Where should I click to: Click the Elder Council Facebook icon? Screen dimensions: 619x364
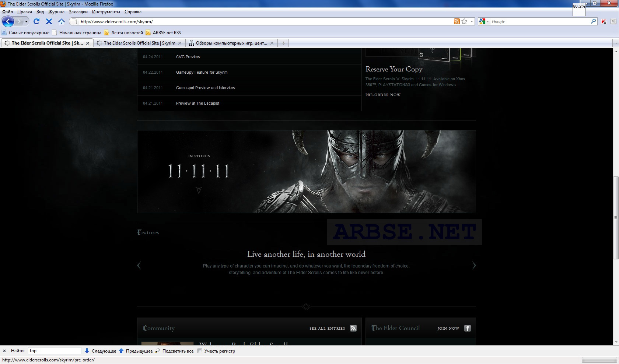click(468, 328)
